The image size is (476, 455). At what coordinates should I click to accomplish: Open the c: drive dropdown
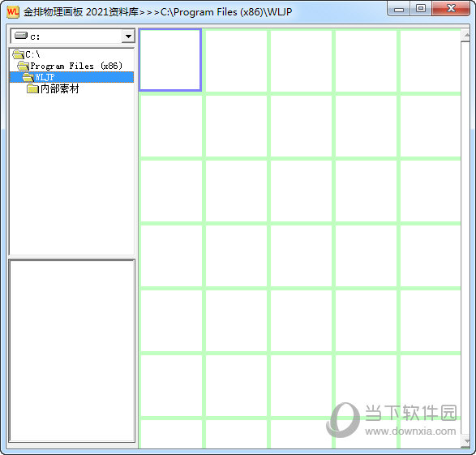(128, 36)
